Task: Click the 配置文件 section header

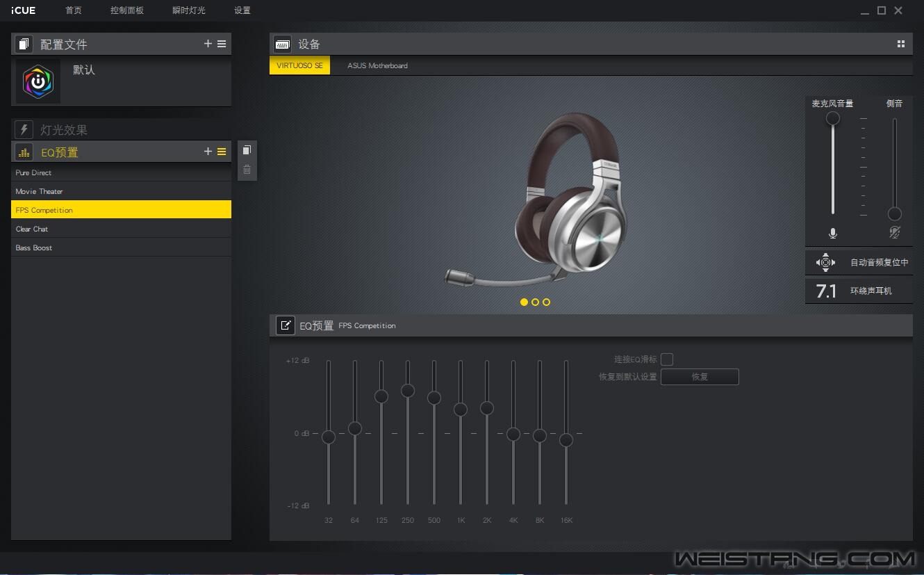Action: 64,44
